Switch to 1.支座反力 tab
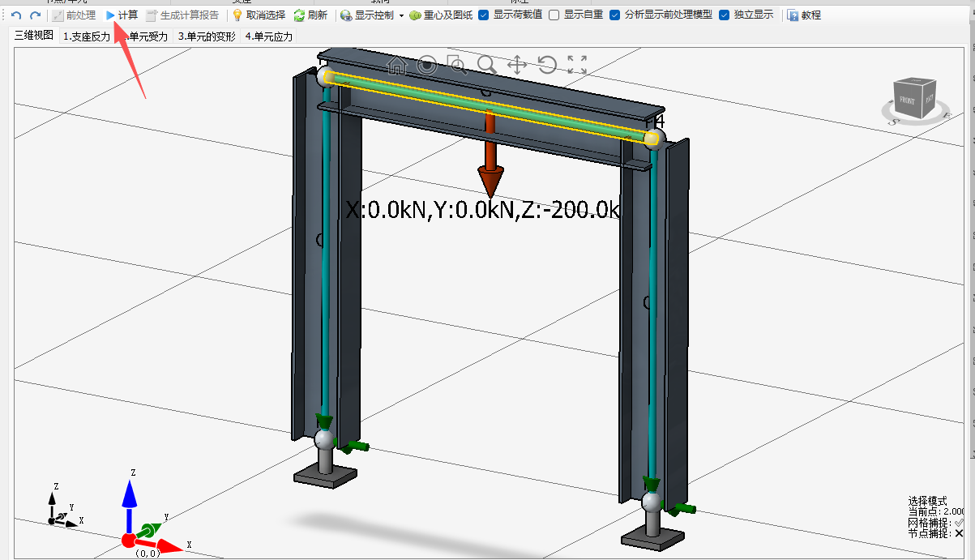This screenshot has height=560, width=975. (87, 36)
